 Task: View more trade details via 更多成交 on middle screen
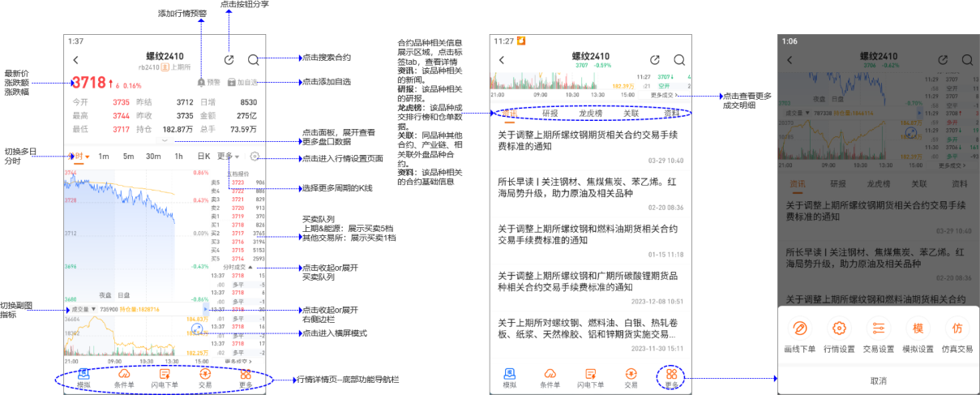(665, 95)
